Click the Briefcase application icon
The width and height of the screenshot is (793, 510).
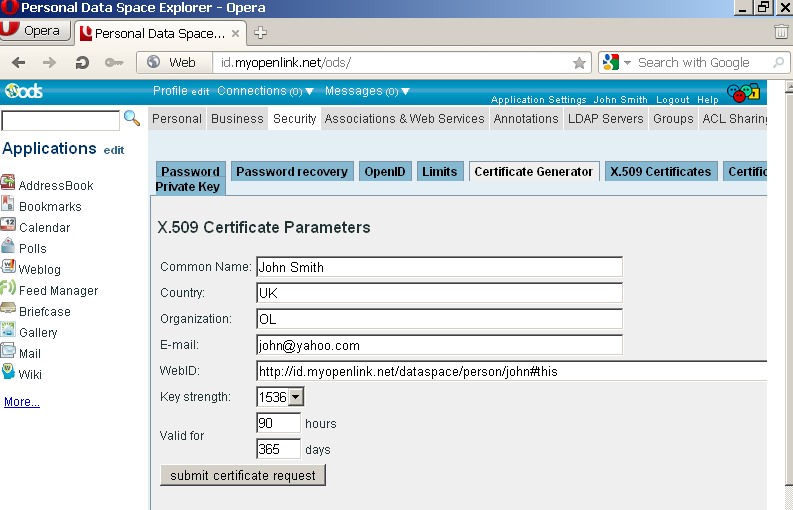(8, 310)
